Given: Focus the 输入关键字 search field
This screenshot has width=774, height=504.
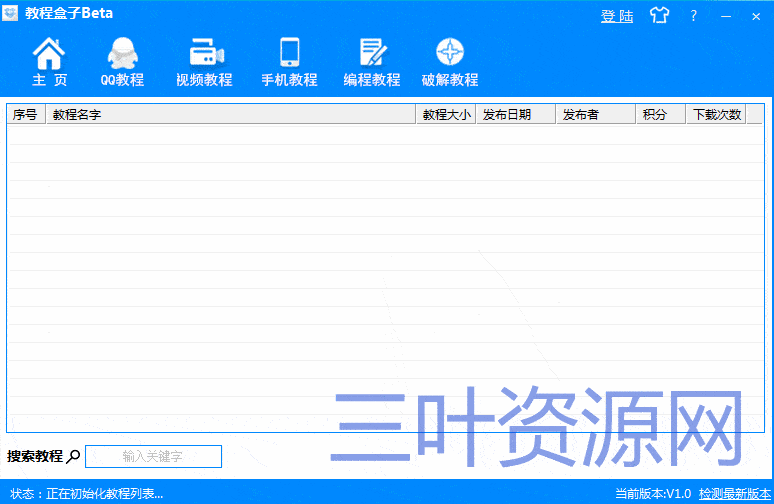Looking at the screenshot, I should [153, 457].
